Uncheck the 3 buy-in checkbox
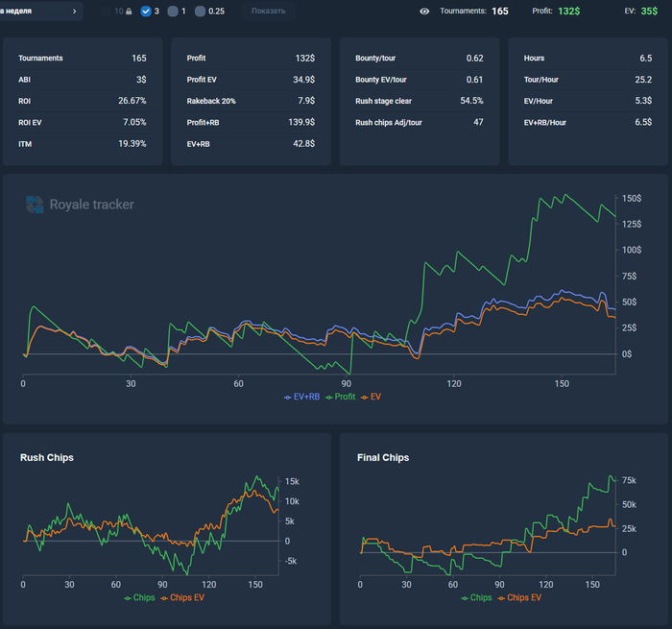Image resolution: width=672 pixels, height=629 pixels. (146, 12)
